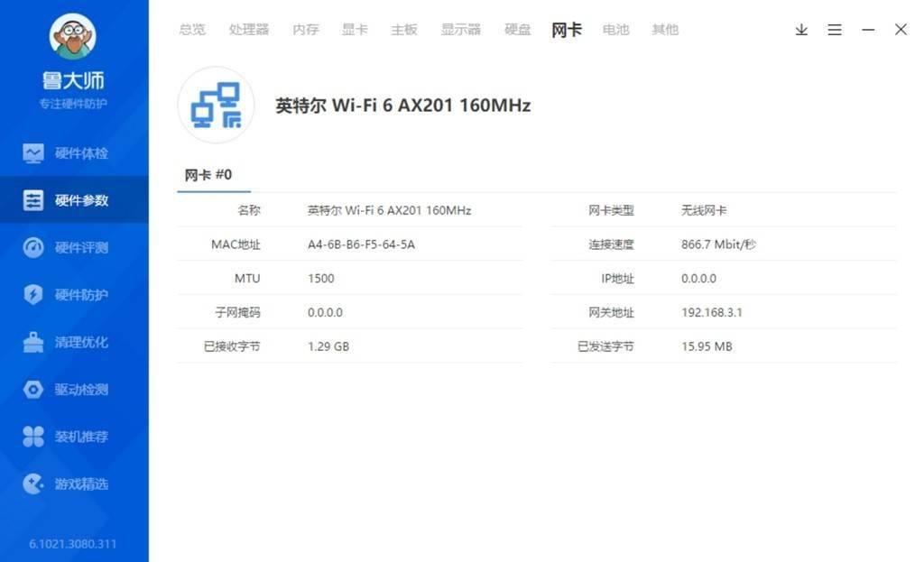Click the 已接收字节 field label
924x562 pixels.
pos(232,346)
